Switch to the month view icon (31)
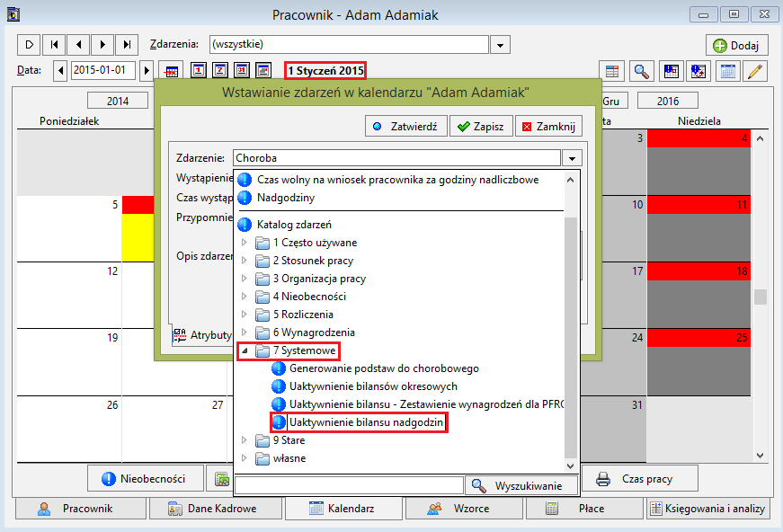The image size is (783, 532). 242,70
